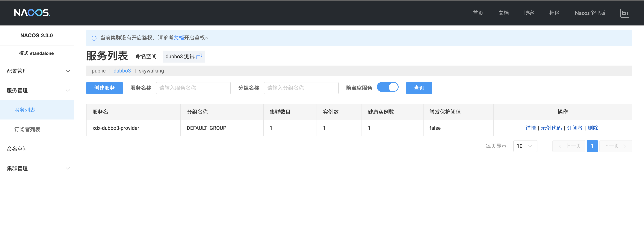Click the 创建服务 button

[104, 88]
